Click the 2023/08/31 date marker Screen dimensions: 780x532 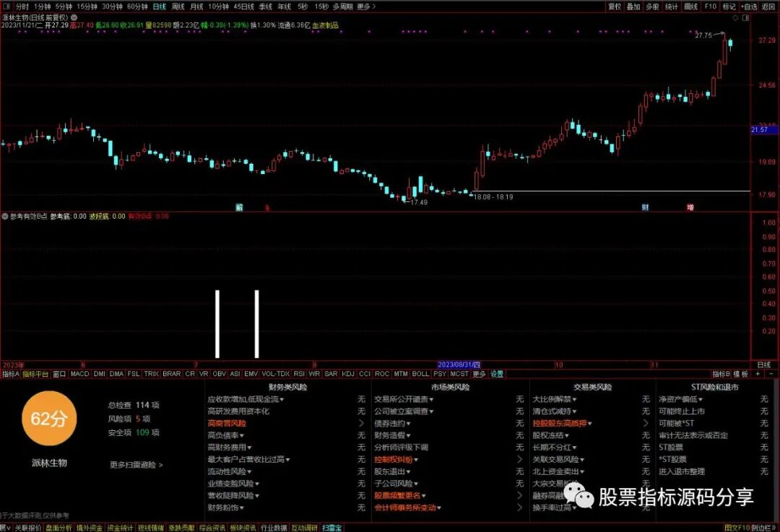pyautogui.click(x=459, y=365)
